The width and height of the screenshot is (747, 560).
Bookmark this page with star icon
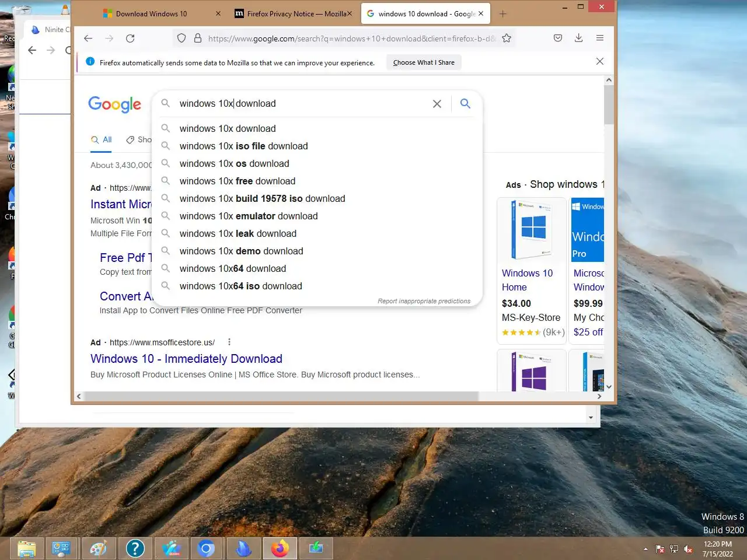[x=507, y=38]
